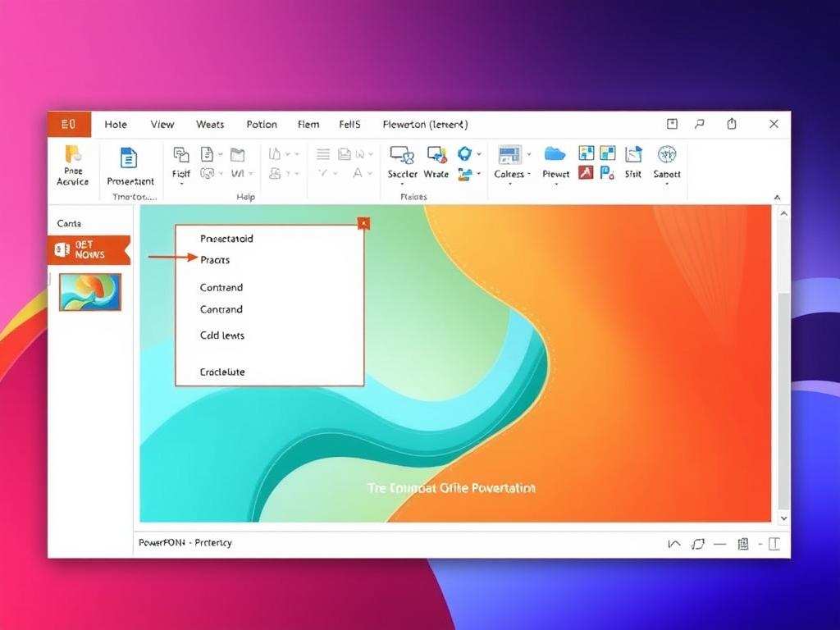Click the Pnae Aervice ribbon icon
This screenshot has width=840, height=630.
click(72, 155)
